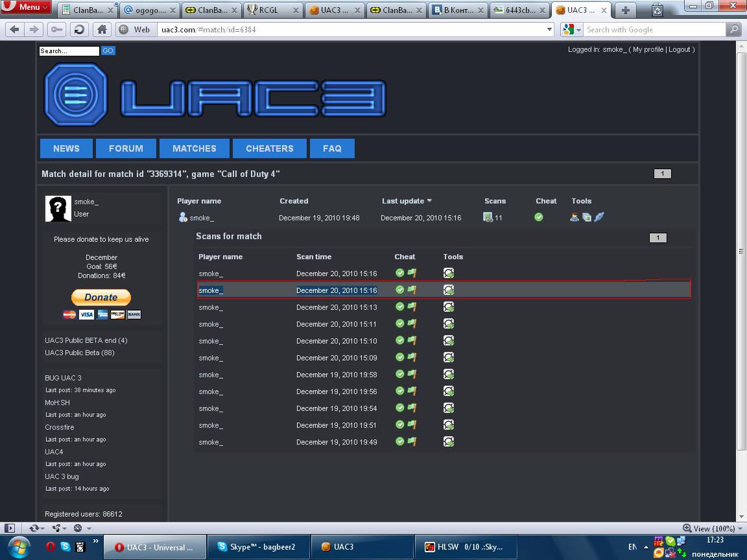747x560 pixels.
Task: Click the blue plug tool icon in match Tools
Action: click(x=599, y=217)
